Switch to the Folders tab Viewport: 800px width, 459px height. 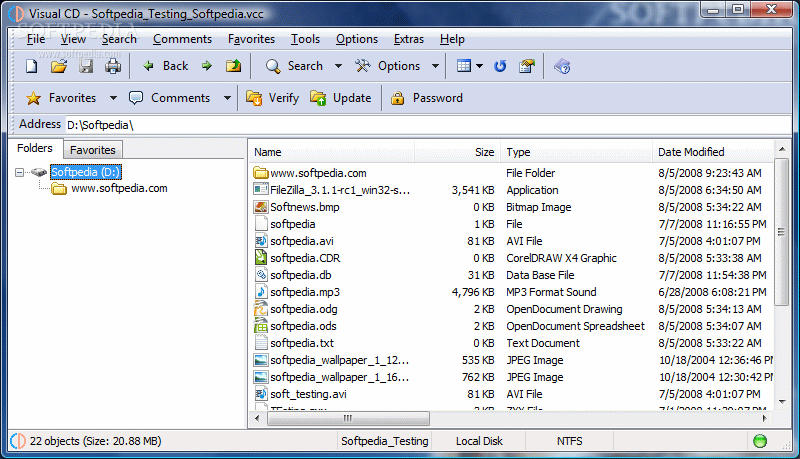(x=35, y=148)
